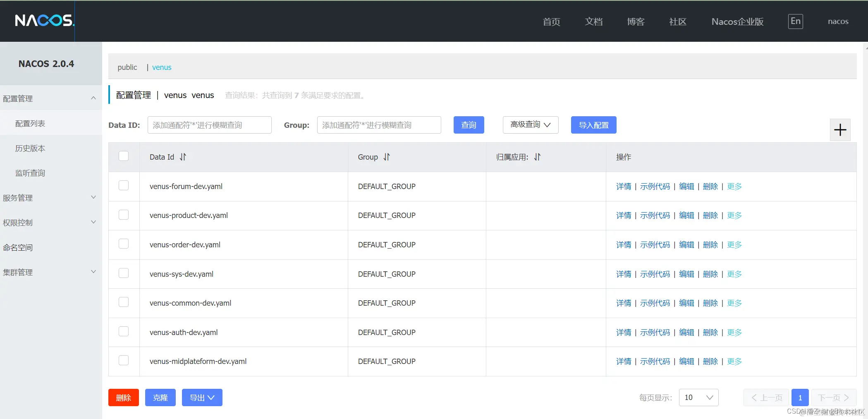The height and width of the screenshot is (419, 868).
Task: Click 删除 for venus-sys-dev.yaml
Action: click(x=710, y=274)
